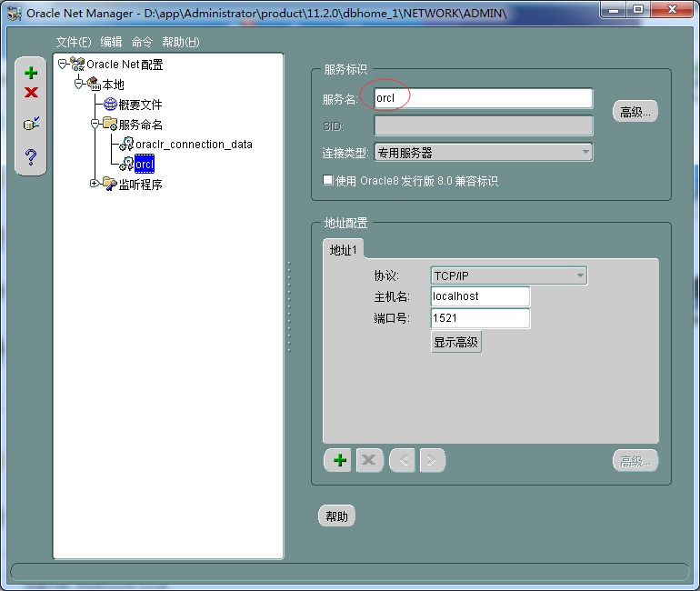
Task: Expand the 监听程序 tree node
Action: pos(95,184)
